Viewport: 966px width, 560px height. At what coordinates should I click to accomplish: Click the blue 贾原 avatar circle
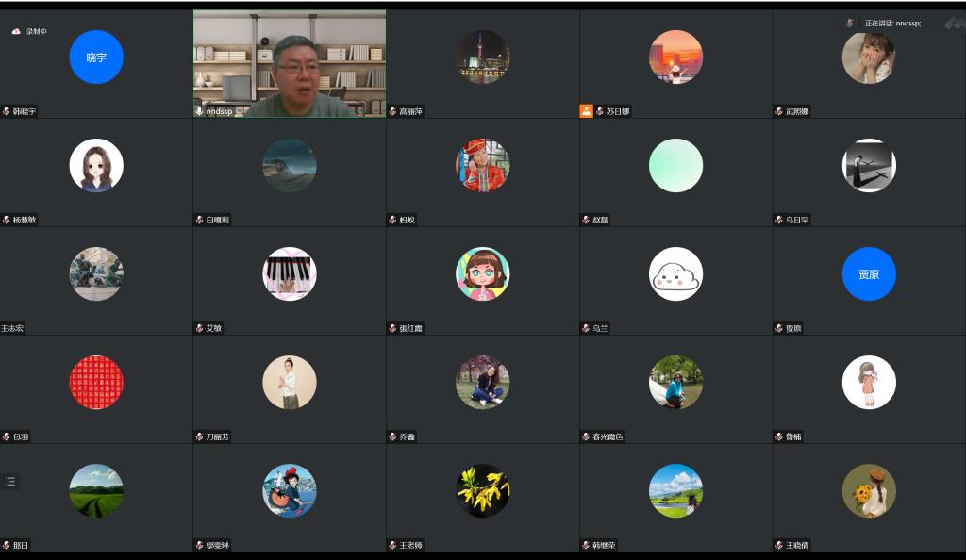[869, 274]
